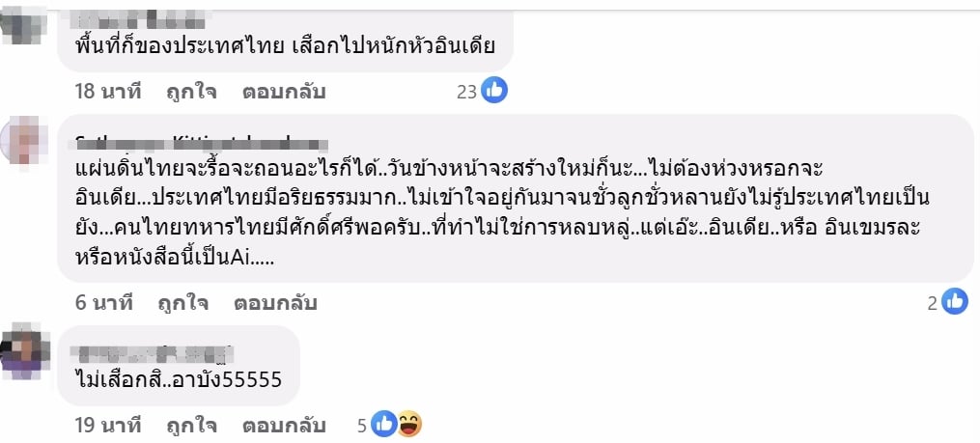Image resolution: width=980 pixels, height=443 pixels.
Task: Click the laughing haha emoji reaction icon
Action: [409, 425]
